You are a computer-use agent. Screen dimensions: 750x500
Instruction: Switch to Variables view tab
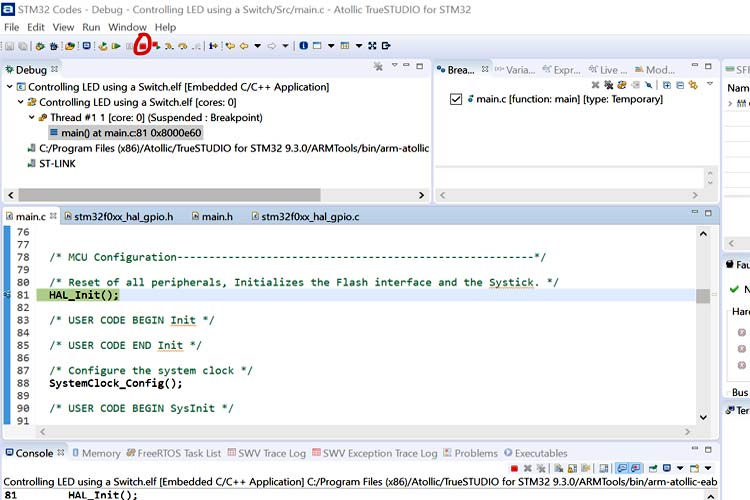point(516,70)
